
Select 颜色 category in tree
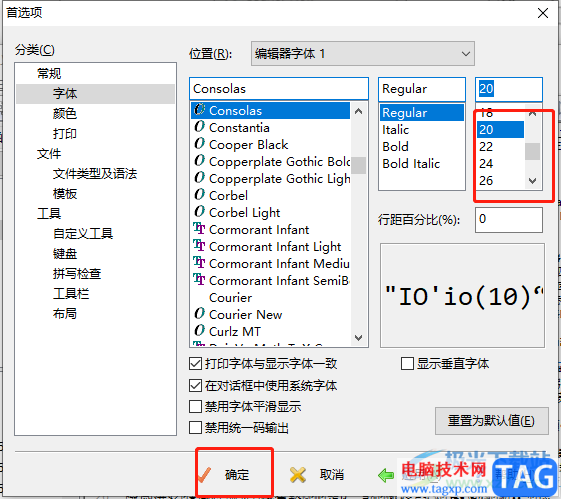(65, 114)
